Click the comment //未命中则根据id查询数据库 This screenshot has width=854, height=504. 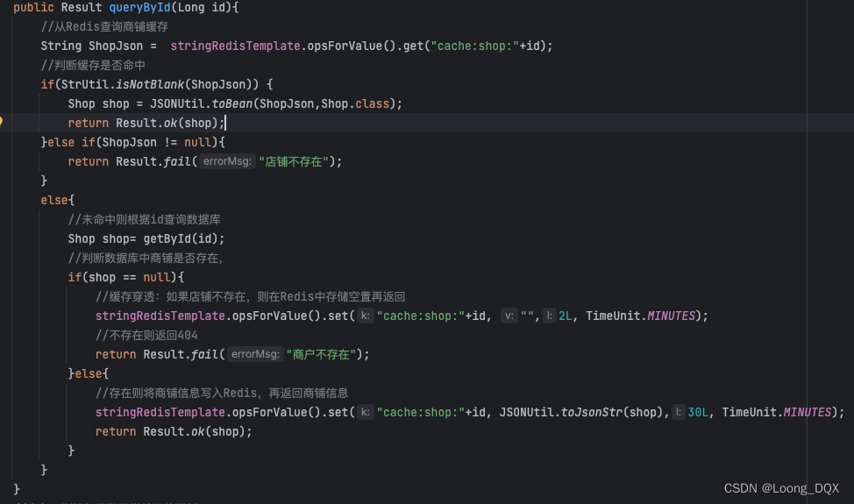coord(145,219)
